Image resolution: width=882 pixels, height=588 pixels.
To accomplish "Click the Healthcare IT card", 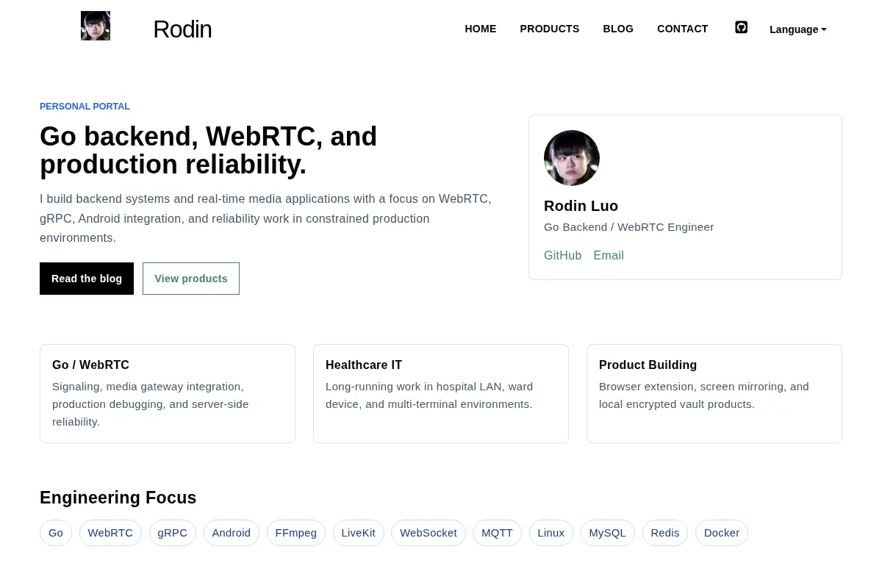I will 441,393.
